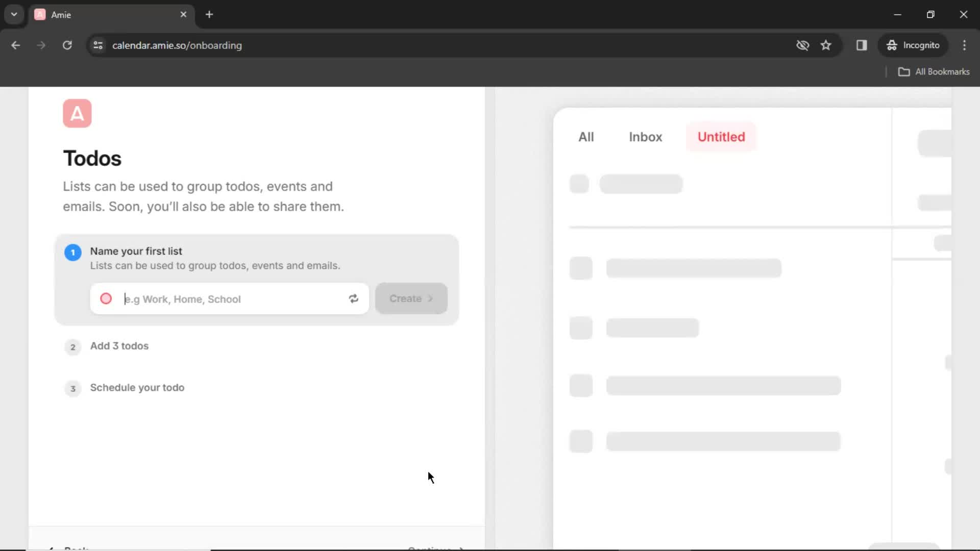Click the refresh/sync icon in input field
This screenshot has width=980, height=551.
coord(353,298)
